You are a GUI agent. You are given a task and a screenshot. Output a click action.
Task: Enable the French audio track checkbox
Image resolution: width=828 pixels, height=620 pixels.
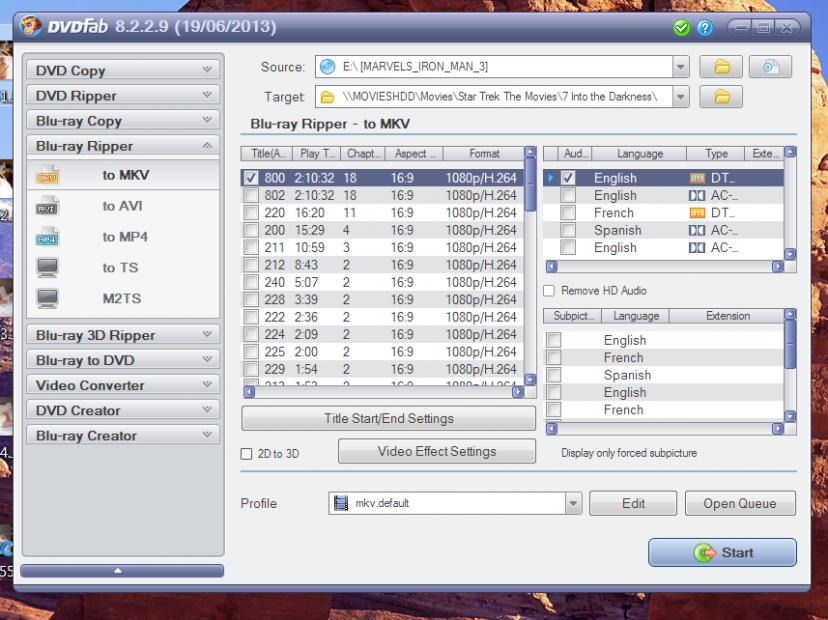tap(568, 213)
